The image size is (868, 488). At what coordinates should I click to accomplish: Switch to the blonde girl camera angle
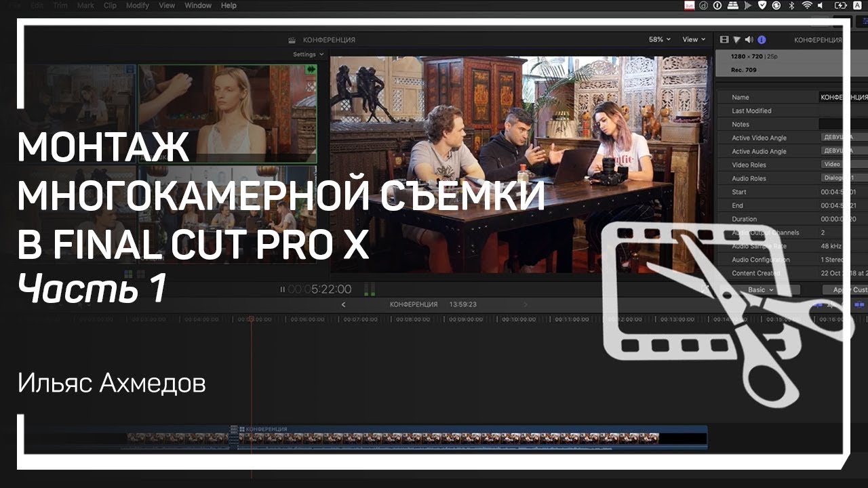coord(226,114)
